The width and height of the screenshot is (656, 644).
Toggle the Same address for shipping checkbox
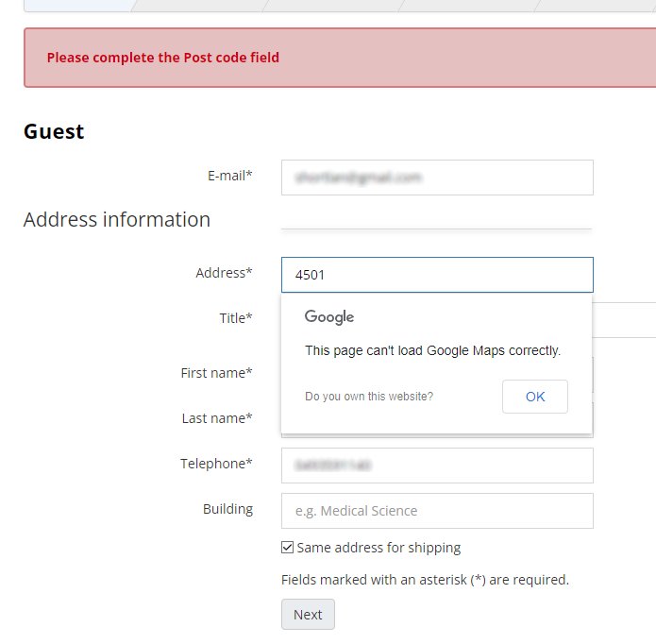tap(287, 548)
